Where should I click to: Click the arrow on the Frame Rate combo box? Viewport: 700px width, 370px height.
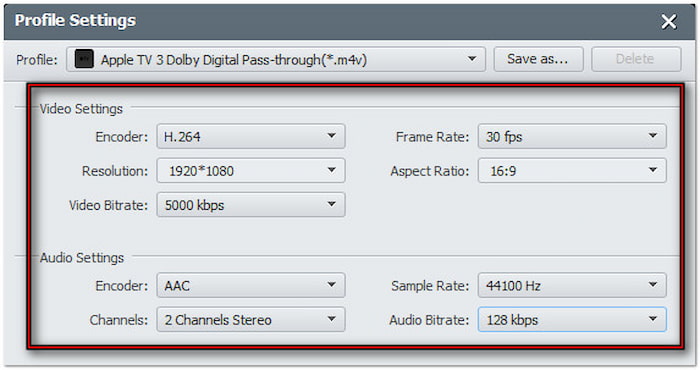coord(653,136)
